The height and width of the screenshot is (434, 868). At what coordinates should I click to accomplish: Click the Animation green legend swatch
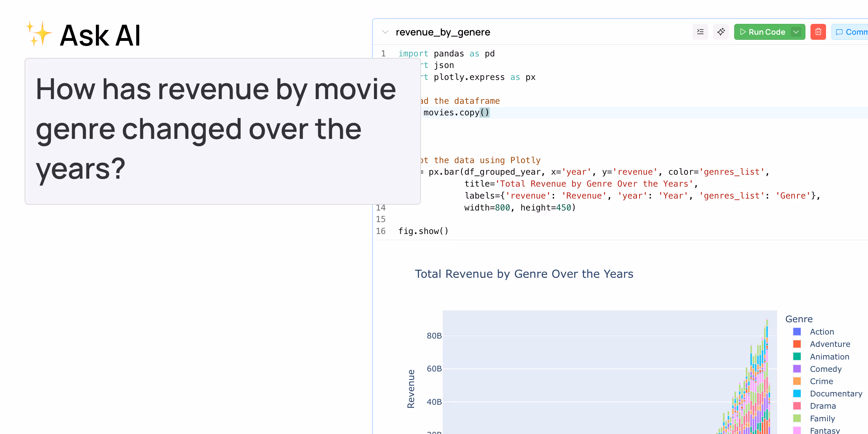pyautogui.click(x=797, y=357)
